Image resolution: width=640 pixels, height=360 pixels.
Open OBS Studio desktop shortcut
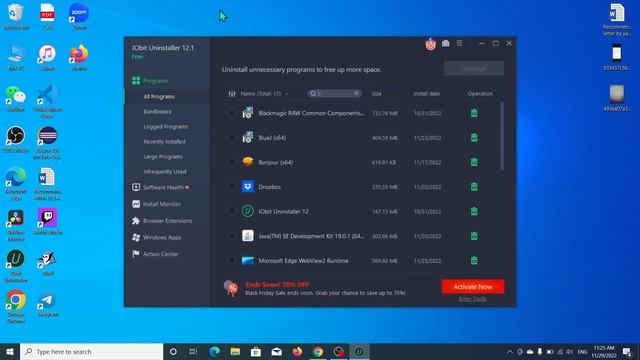coord(16,139)
